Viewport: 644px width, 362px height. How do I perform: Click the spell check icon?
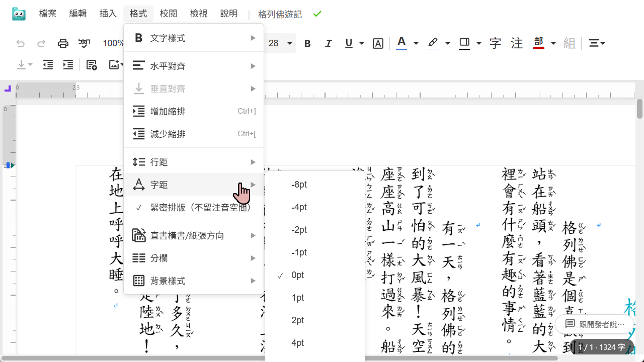[x=84, y=44]
